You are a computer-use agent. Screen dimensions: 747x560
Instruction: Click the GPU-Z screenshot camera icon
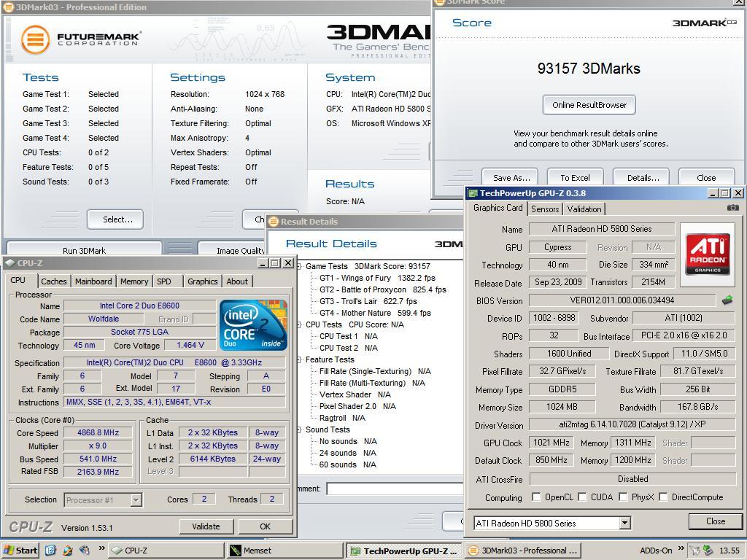tap(732, 208)
